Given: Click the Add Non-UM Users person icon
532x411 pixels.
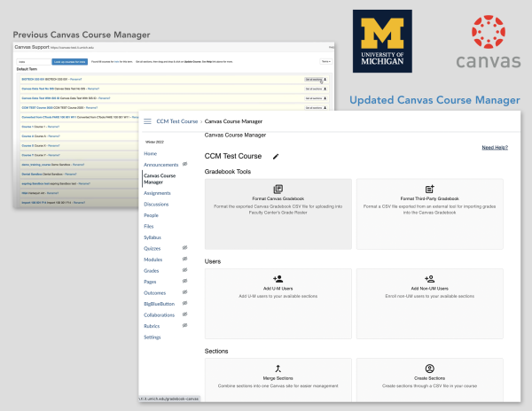Looking at the screenshot, I should pos(429,279).
